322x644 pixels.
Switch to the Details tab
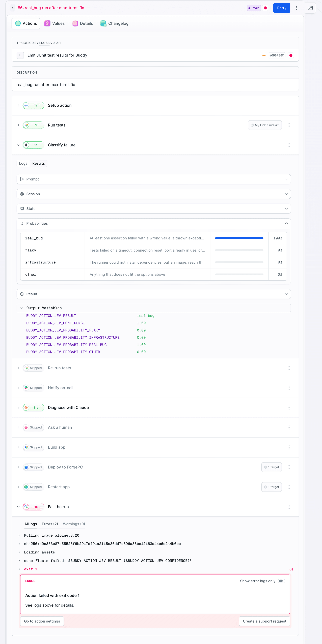point(83,23)
